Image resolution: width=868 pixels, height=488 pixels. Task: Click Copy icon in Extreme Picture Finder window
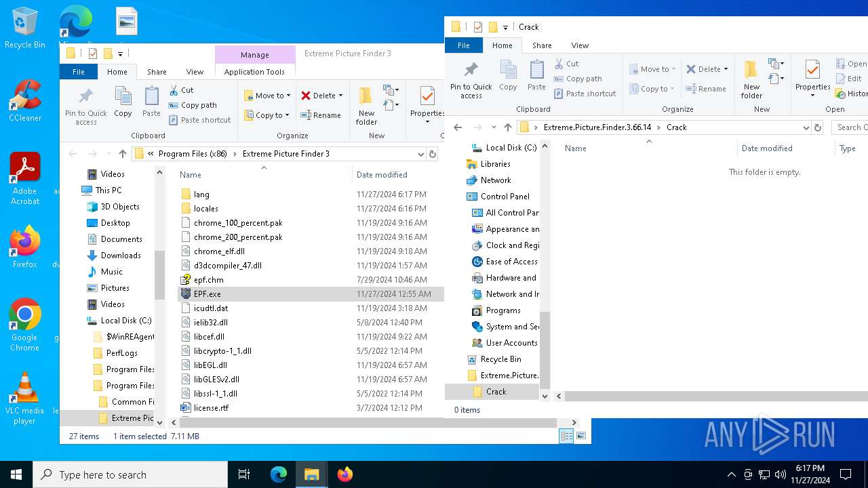click(x=123, y=102)
